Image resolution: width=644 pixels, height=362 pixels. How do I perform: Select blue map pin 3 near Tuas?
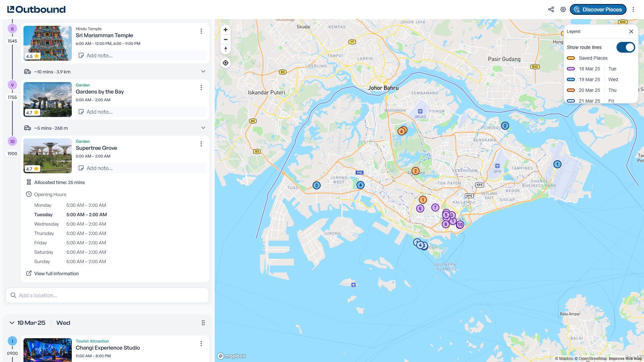(x=316, y=185)
